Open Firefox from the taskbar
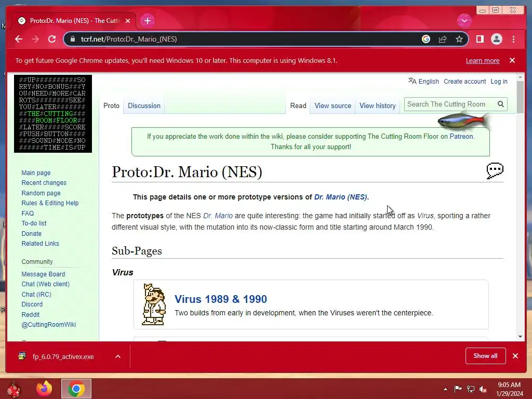532x399 pixels. point(44,389)
